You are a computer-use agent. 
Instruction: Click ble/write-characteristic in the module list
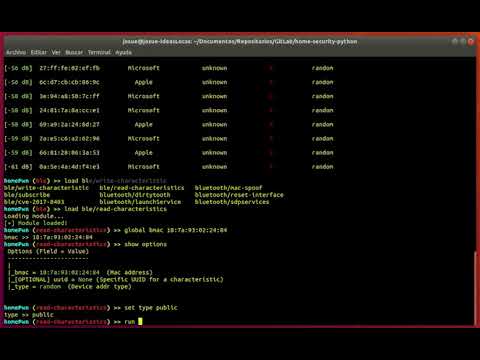[x=46, y=188]
